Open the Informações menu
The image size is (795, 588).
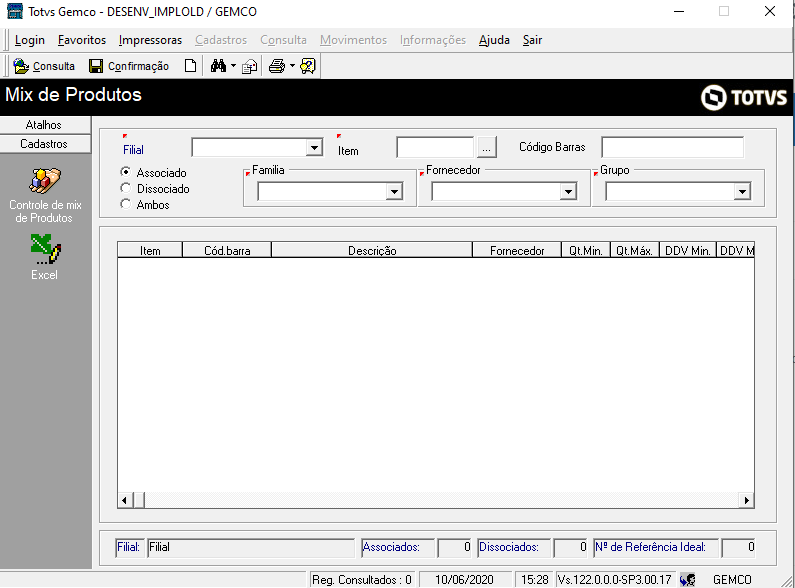point(433,40)
